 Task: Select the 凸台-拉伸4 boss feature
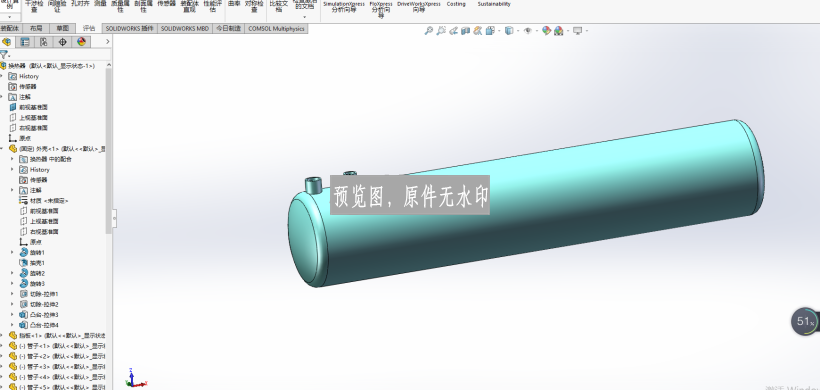[39, 325]
